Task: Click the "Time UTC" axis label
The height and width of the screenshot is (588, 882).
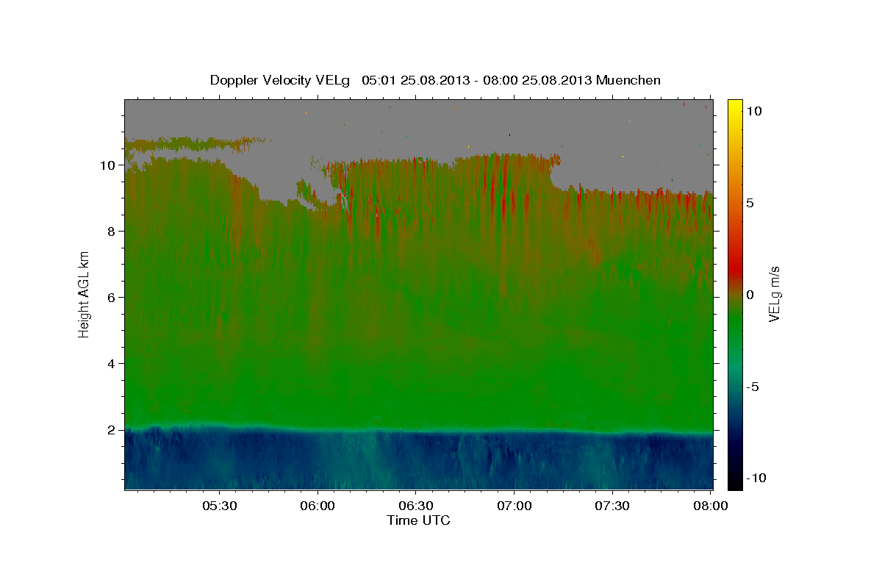Action: (x=418, y=520)
